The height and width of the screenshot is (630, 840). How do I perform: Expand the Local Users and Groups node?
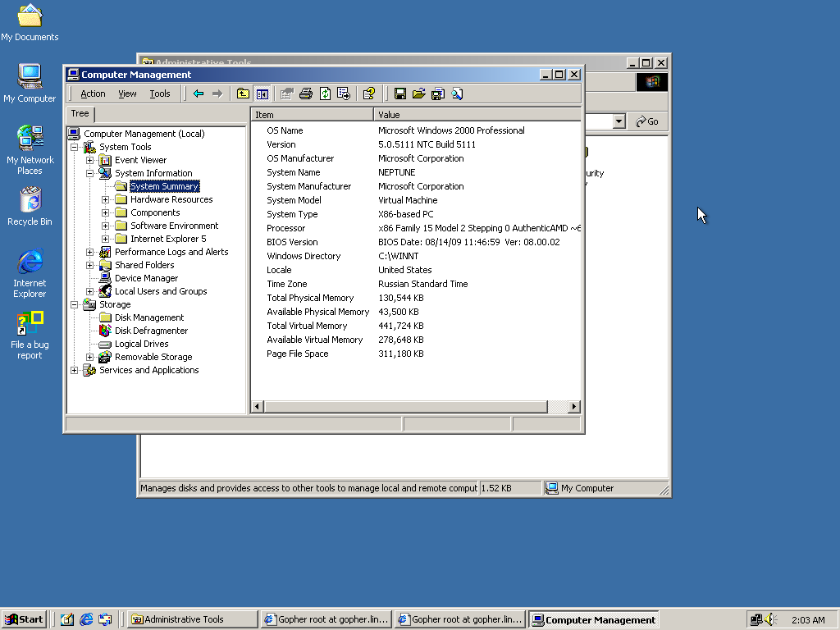click(90, 291)
